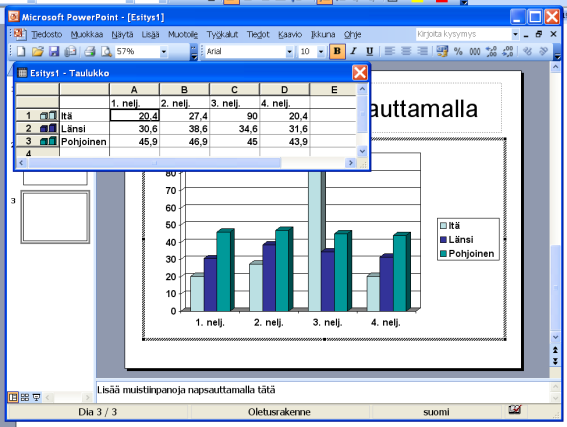The height and width of the screenshot is (427, 567).
Task: Open the Työkalut menu
Action: 222,34
